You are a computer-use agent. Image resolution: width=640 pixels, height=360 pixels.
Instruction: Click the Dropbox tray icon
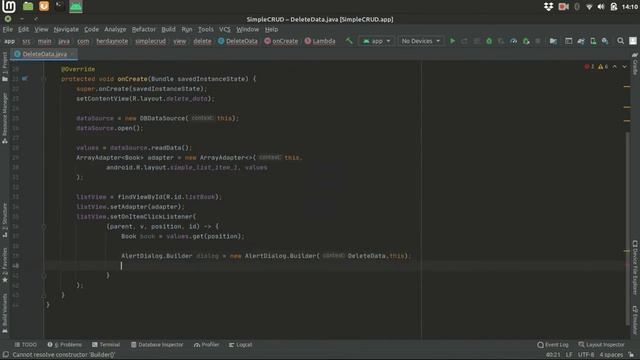click(x=549, y=7)
